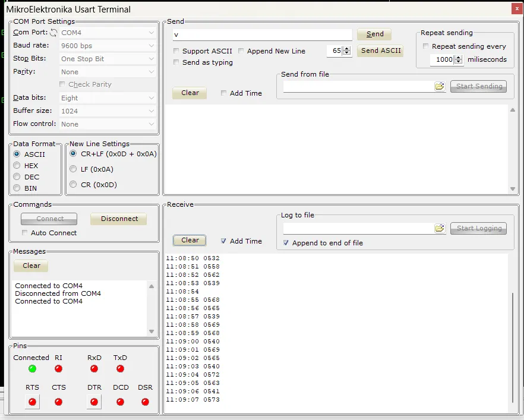Click the DCD pin indicator LED

pyautogui.click(x=120, y=402)
